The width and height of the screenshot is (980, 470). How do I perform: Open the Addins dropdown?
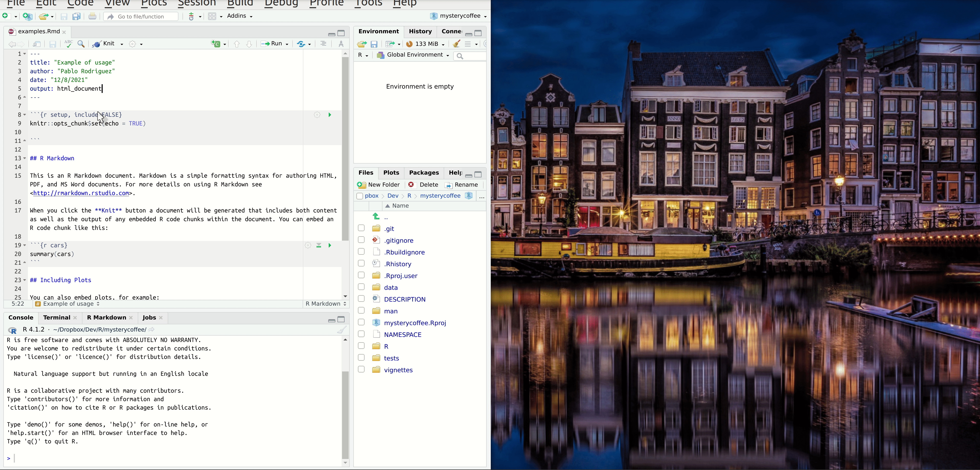pyautogui.click(x=240, y=16)
